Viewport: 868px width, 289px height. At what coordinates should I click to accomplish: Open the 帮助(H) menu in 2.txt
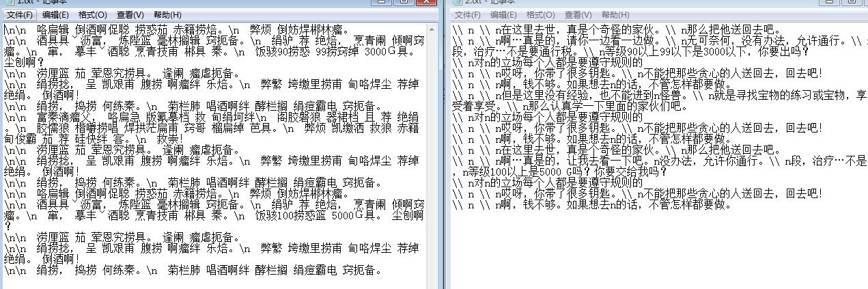pyautogui.click(x=615, y=14)
